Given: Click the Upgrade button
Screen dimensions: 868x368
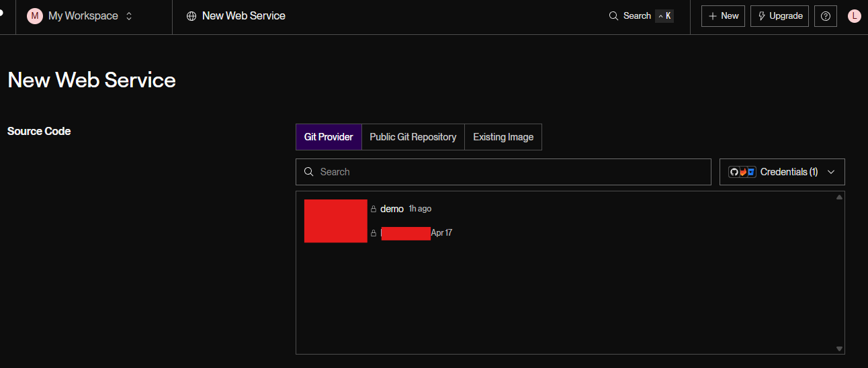Looking at the screenshot, I should (x=779, y=16).
